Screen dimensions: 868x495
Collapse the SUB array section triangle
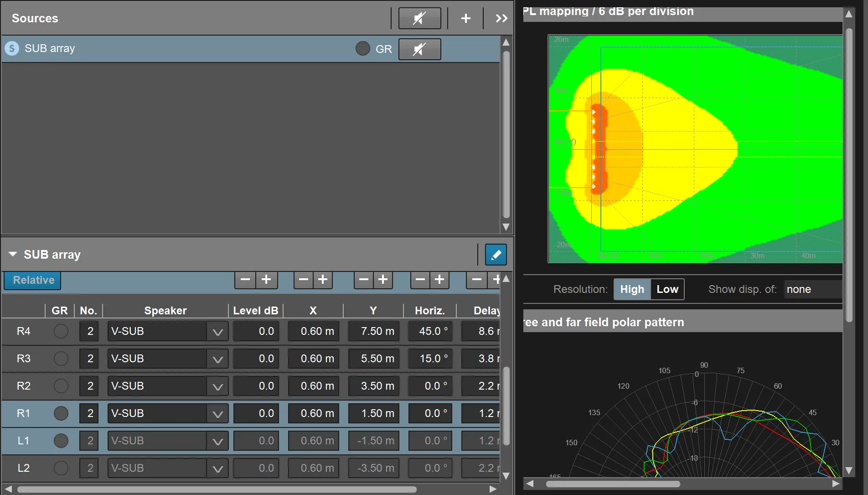[x=13, y=254]
